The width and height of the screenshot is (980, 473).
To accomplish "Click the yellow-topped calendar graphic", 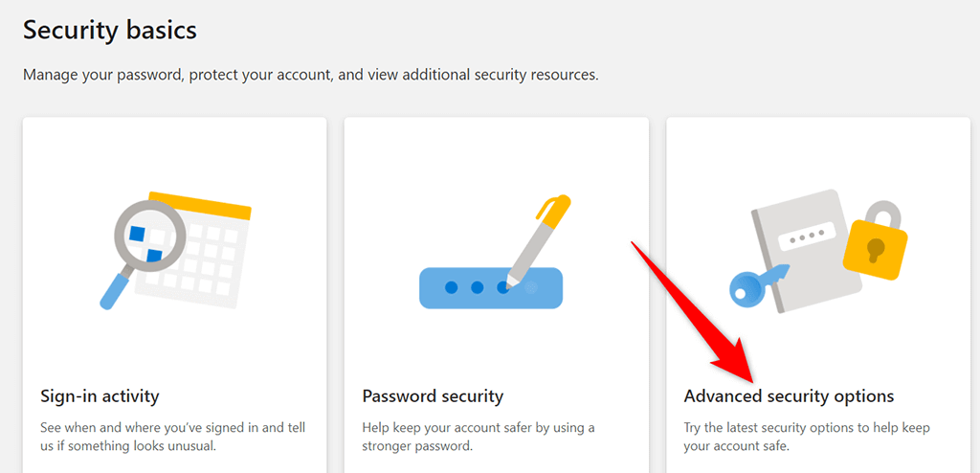I will [x=192, y=250].
